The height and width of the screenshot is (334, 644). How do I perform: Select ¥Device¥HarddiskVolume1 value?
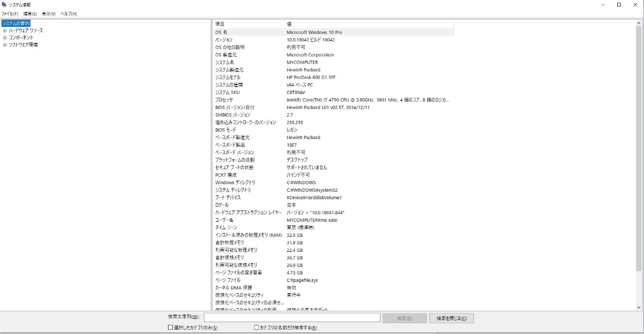click(x=314, y=198)
